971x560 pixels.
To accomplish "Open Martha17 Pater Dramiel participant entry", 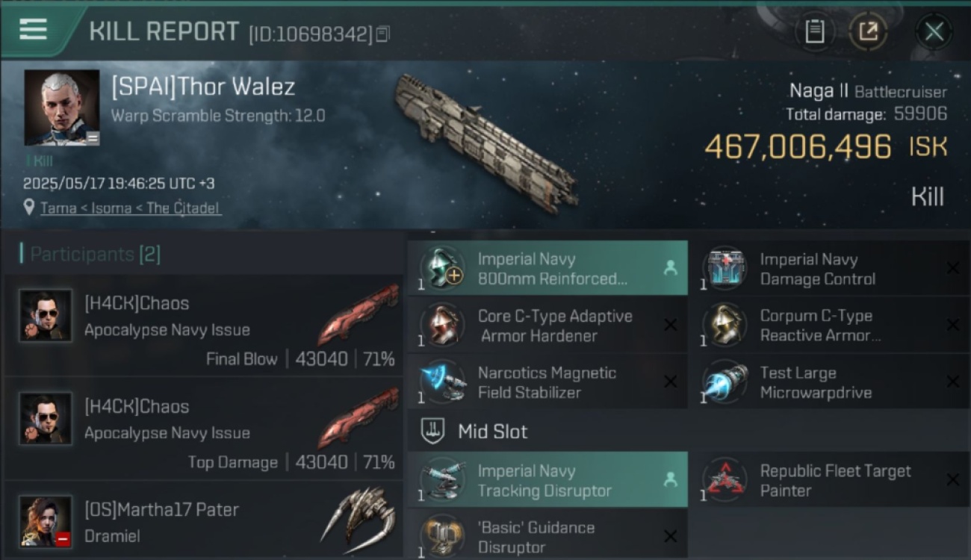I will 204,520.
